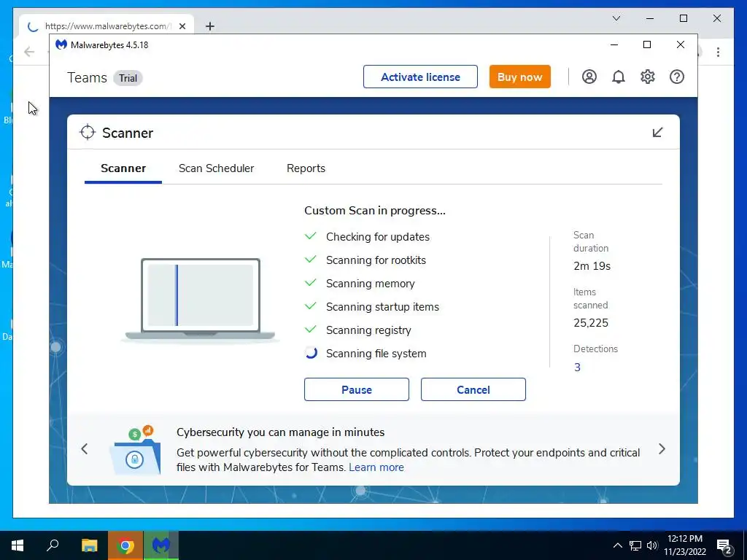Open Malwarebytes settings gear
This screenshot has height=560, width=747.
[648, 77]
